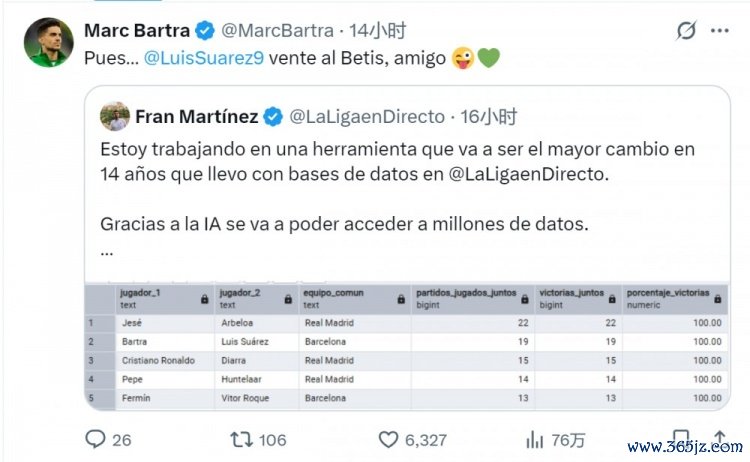Like the tweet with 6,327 likes
The height and width of the screenshot is (462, 750).
(389, 439)
